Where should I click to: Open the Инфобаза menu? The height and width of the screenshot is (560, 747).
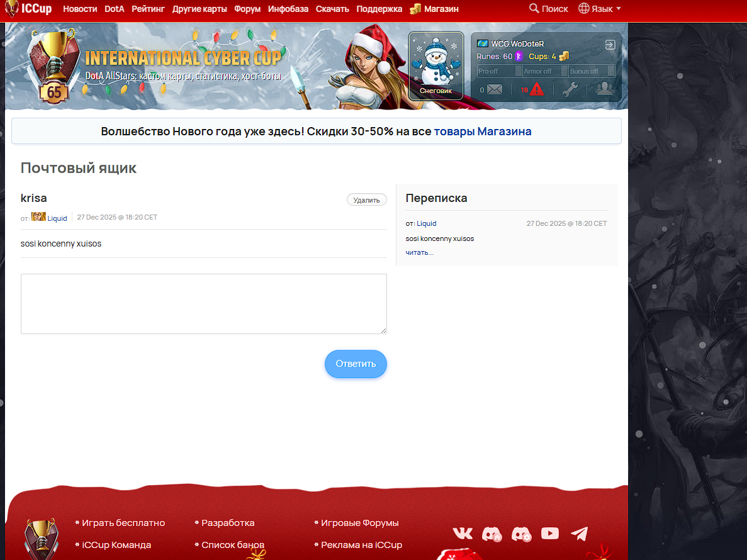click(288, 9)
